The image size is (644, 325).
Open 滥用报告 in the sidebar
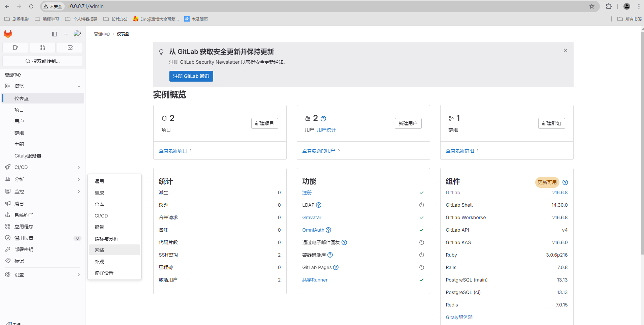(x=43, y=238)
